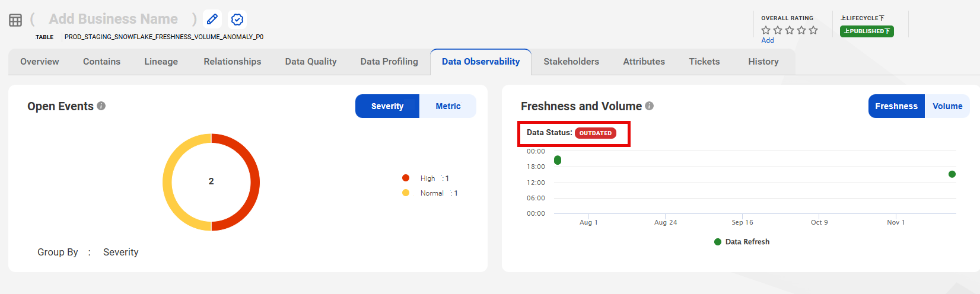
Task: Click the Nov 1 axis label
Action: click(896, 222)
